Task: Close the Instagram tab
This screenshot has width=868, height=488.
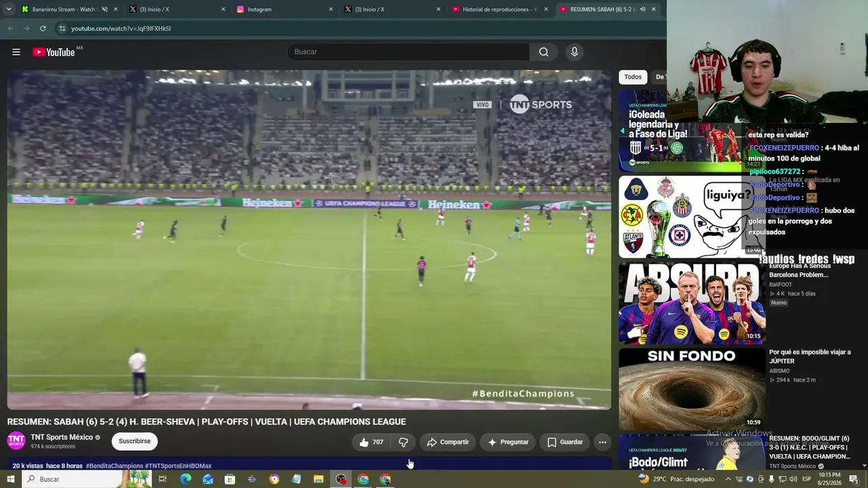Action: 331,9
